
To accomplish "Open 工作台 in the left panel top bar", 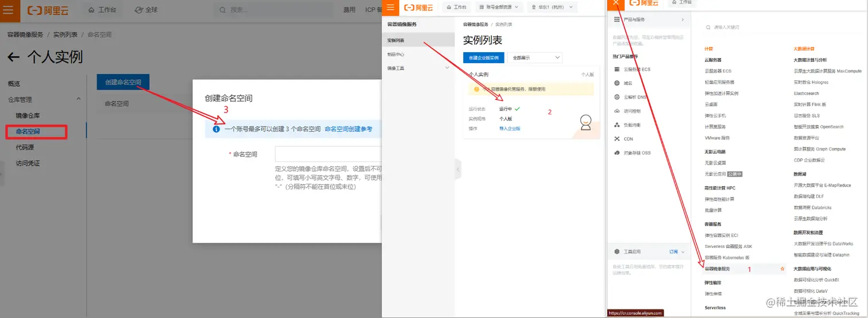I will tap(103, 10).
